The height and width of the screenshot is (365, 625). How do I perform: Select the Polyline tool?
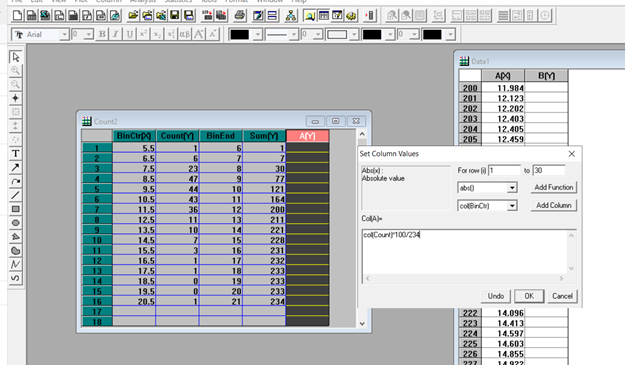(16, 264)
